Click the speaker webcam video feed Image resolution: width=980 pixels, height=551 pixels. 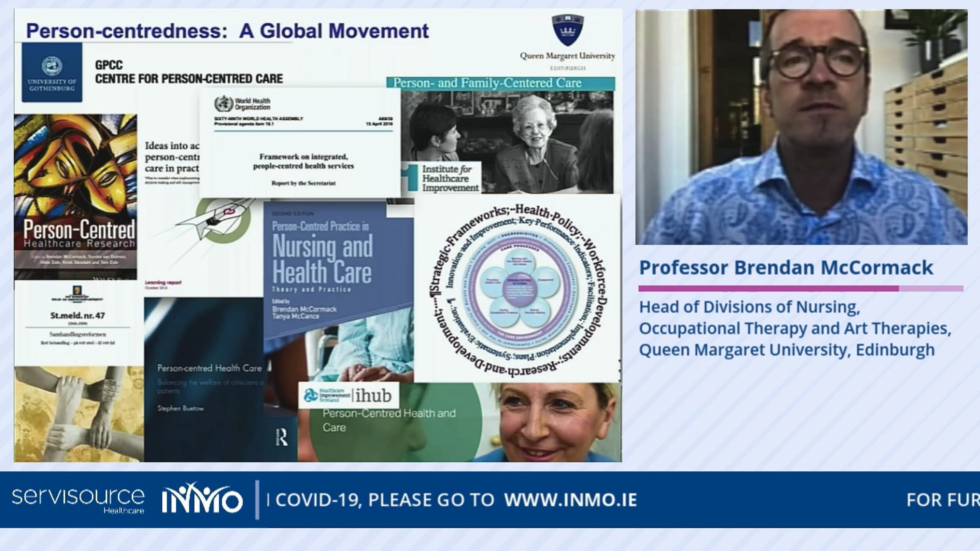click(801, 127)
